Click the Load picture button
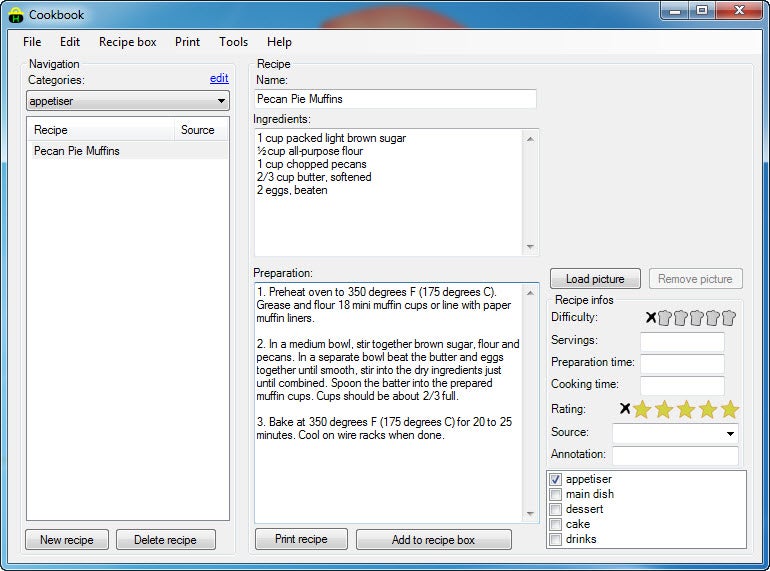 coord(595,279)
